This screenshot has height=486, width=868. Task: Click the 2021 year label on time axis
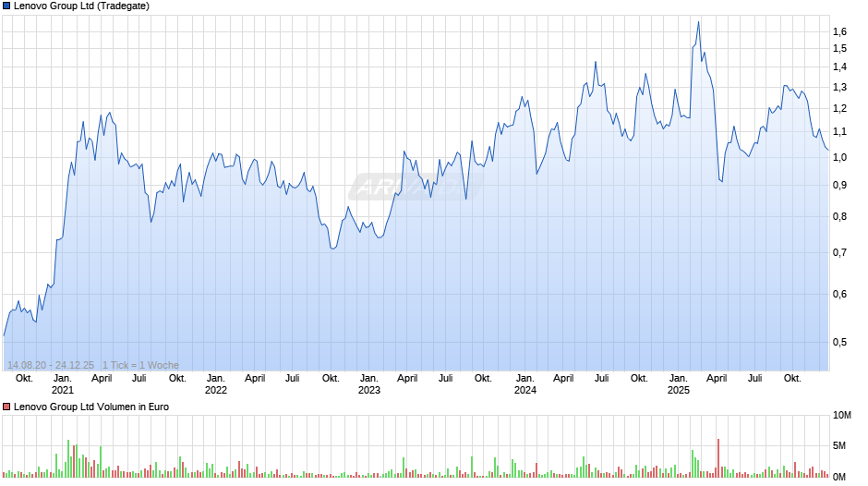(x=63, y=390)
